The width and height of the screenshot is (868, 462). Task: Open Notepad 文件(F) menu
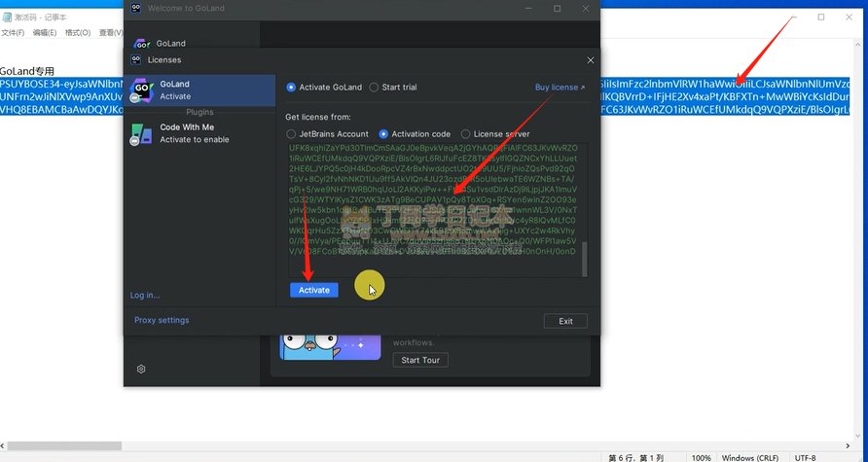13,33
